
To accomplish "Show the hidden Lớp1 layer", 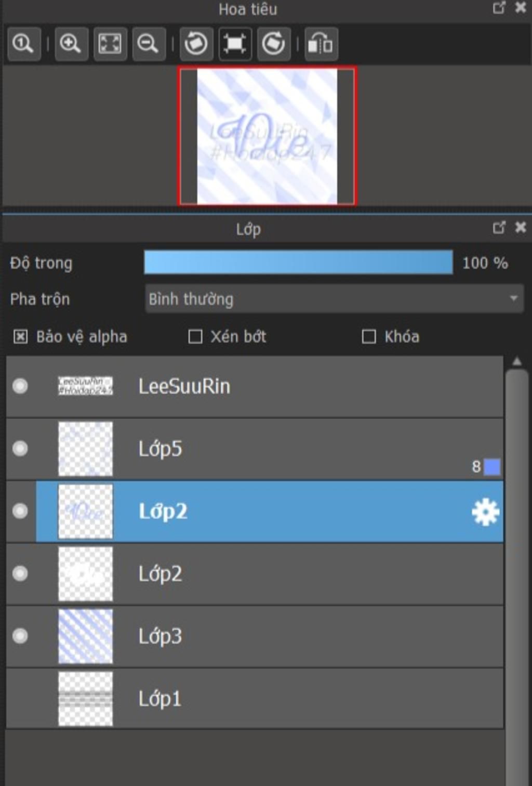I will [x=20, y=699].
